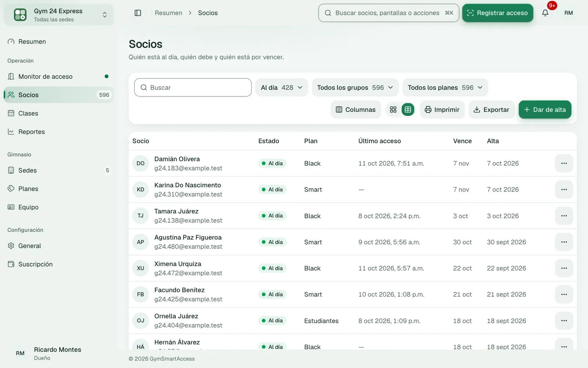Open Ricardo Montes user profile
This screenshot has height=368, width=588.
coord(59,353)
